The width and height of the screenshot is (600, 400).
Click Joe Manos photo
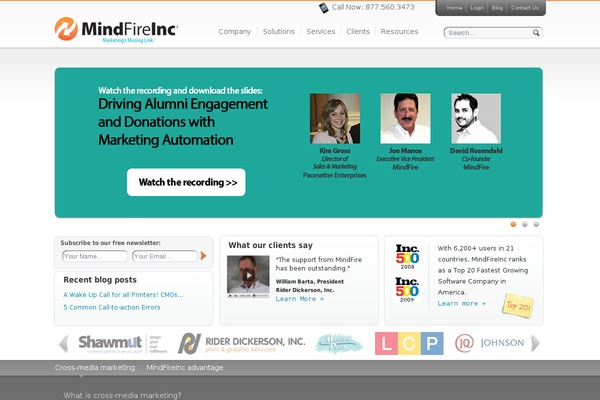pos(405,119)
